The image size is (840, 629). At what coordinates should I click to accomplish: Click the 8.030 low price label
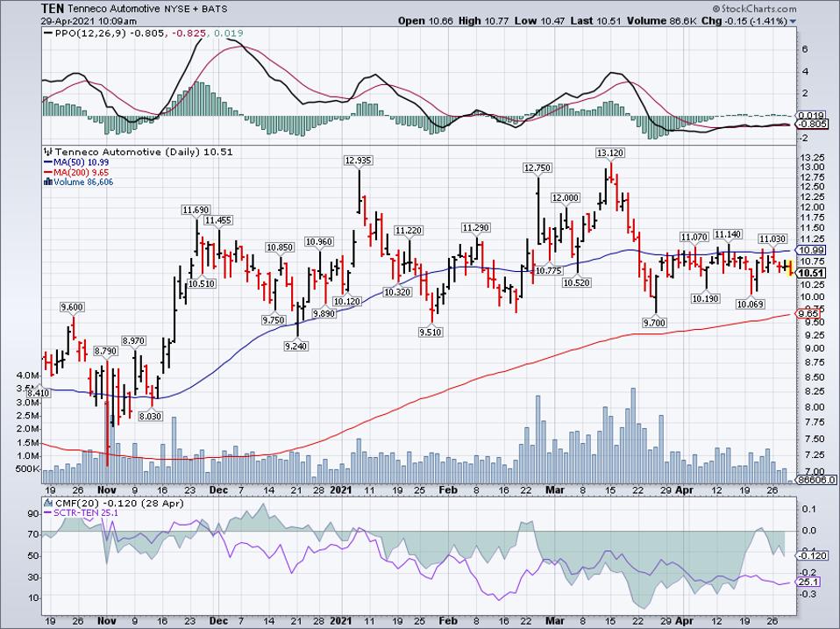pos(150,416)
